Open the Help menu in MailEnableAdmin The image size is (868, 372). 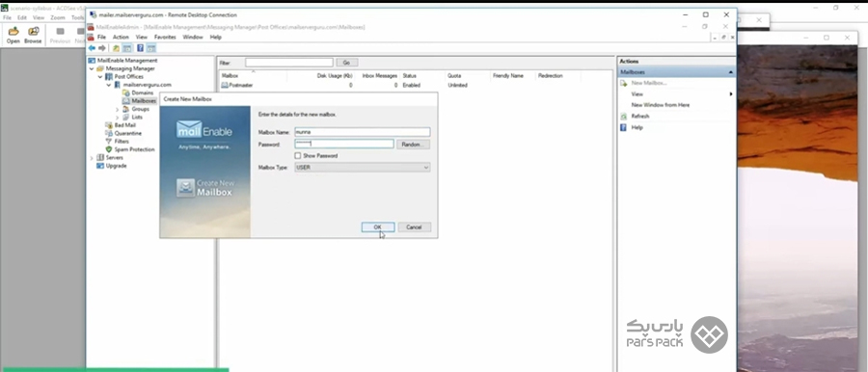tap(216, 37)
